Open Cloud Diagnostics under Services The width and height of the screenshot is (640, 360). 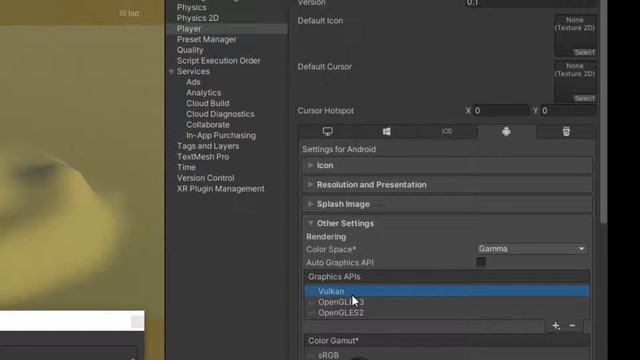(x=220, y=114)
